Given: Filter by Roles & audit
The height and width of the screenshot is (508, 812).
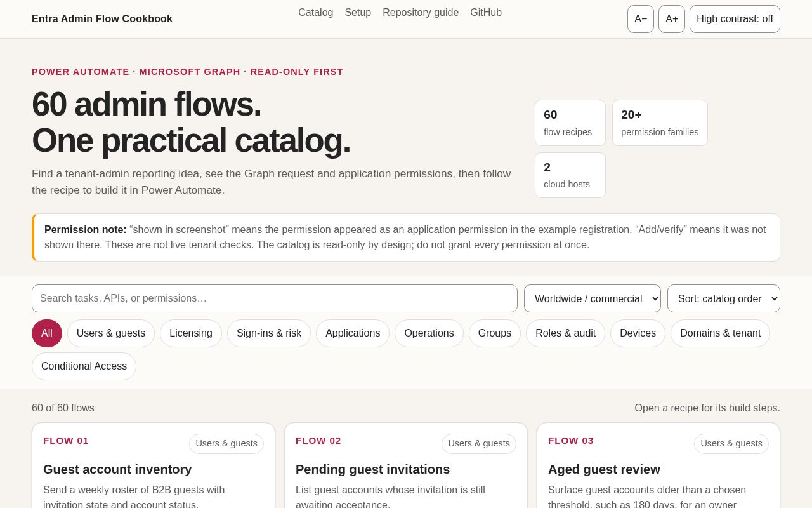Looking at the screenshot, I should pos(565,333).
